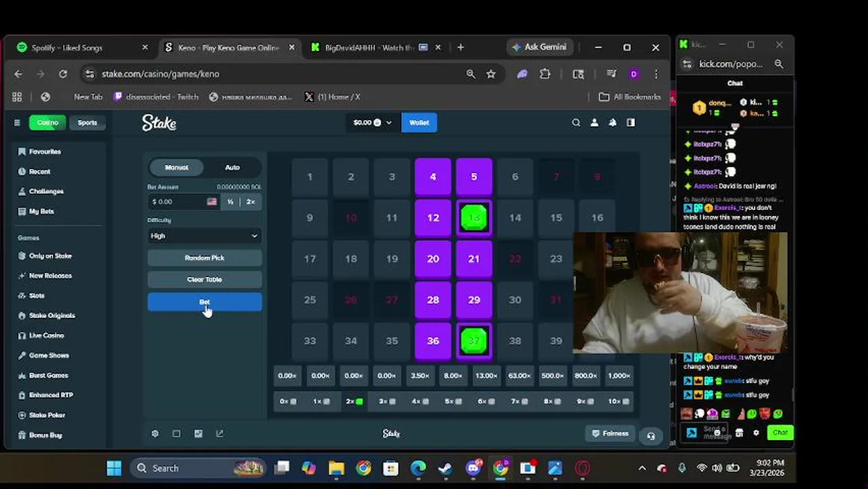Select the 10x hits indicator
The image size is (868, 489).
(618, 401)
